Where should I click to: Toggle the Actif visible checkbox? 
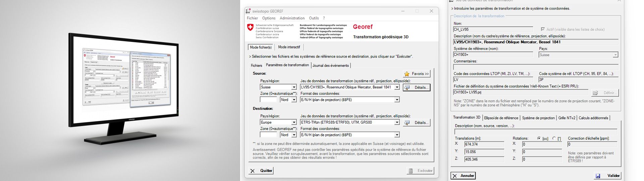coord(543,29)
